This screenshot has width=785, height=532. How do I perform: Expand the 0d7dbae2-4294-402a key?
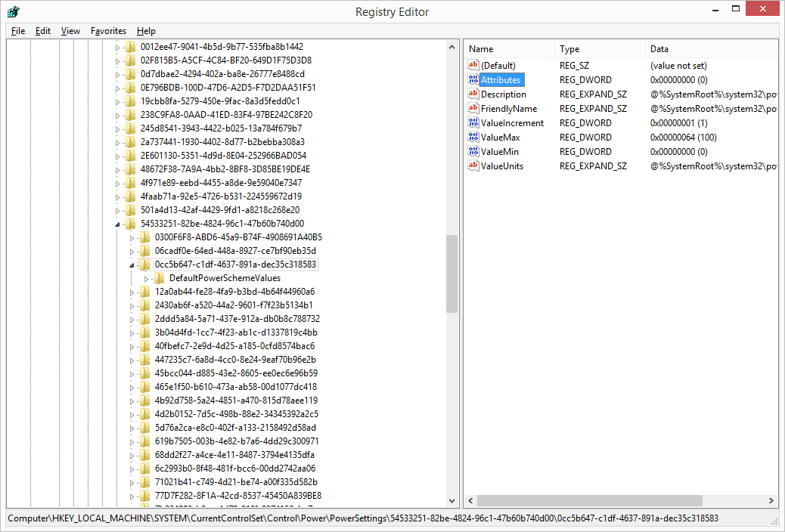[x=118, y=75]
